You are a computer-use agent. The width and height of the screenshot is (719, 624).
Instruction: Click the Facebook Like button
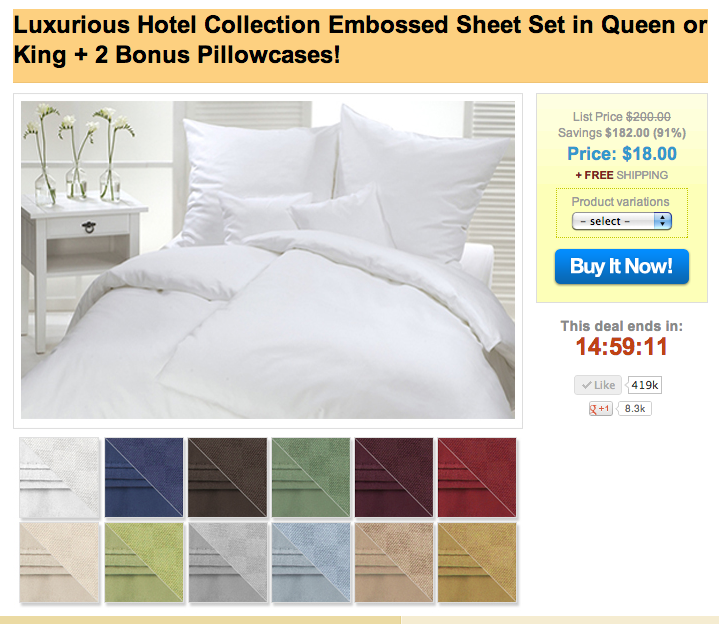(x=598, y=385)
